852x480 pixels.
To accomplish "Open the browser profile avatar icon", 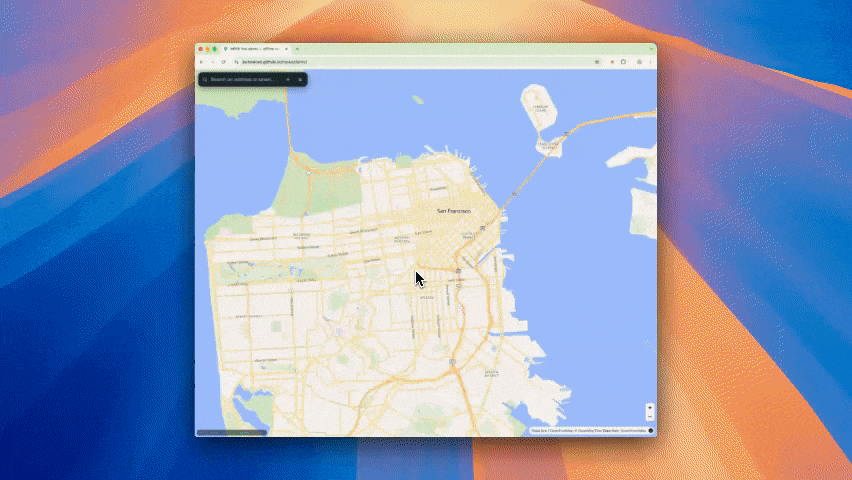I will coord(640,62).
